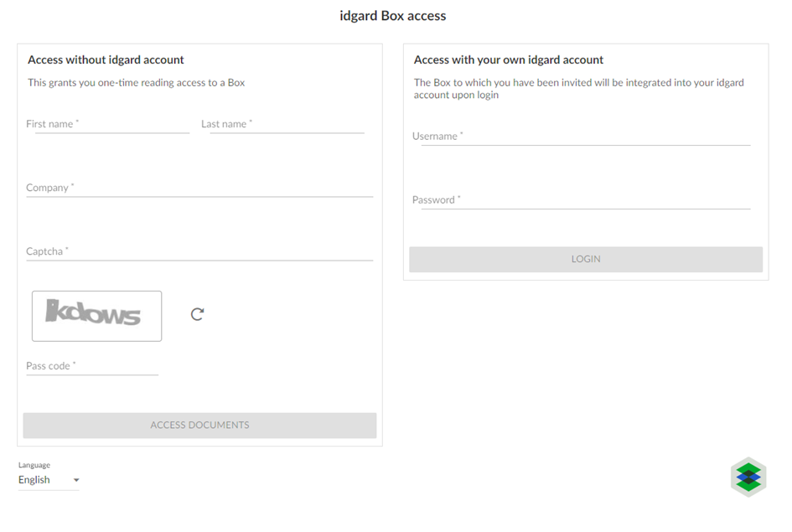Click 'Access with your own idgard account' heading
The height and width of the screenshot is (532, 792).
[509, 59]
